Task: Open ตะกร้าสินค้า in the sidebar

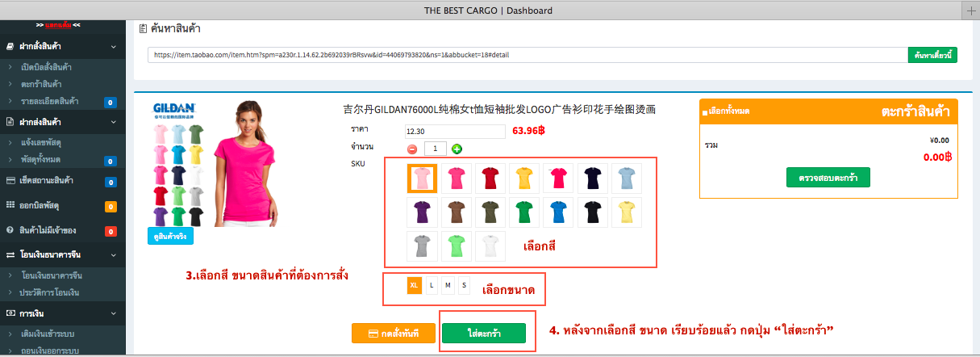Action: [x=42, y=84]
